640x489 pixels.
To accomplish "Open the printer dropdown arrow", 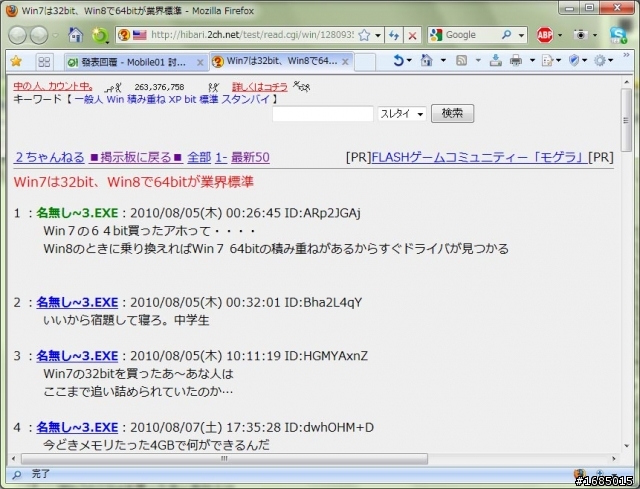I will (532, 61).
